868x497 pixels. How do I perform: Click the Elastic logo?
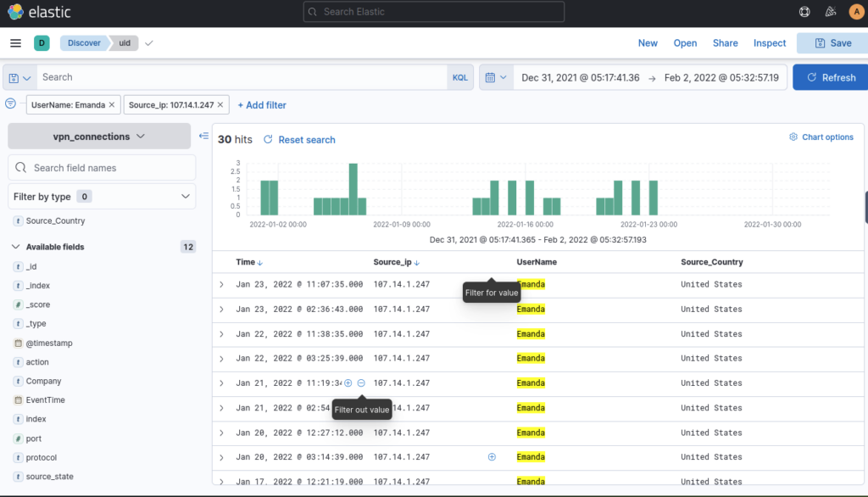(x=39, y=12)
